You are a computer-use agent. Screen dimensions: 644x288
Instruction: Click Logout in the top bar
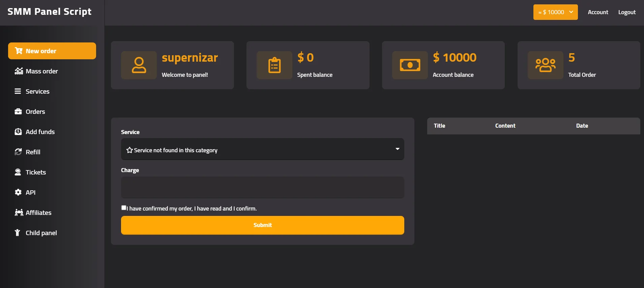[x=627, y=12]
